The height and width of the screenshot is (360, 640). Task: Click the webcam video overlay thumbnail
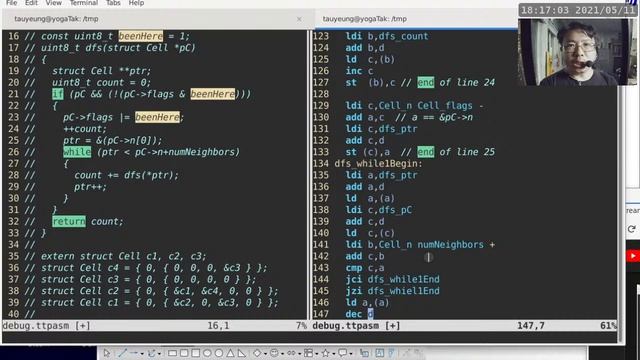pos(577,52)
